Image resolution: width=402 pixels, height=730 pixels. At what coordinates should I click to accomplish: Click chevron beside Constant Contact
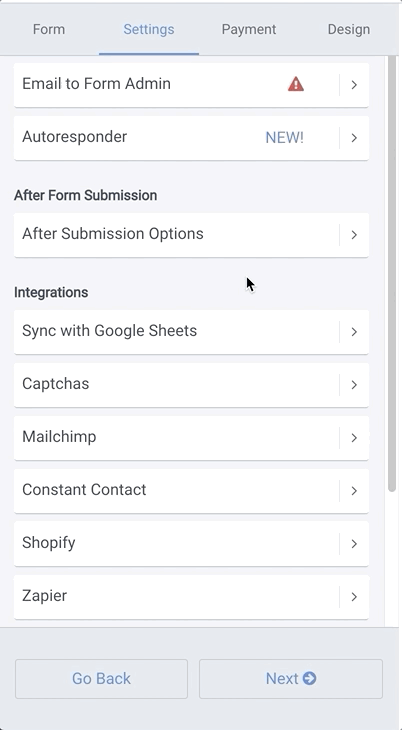click(354, 491)
